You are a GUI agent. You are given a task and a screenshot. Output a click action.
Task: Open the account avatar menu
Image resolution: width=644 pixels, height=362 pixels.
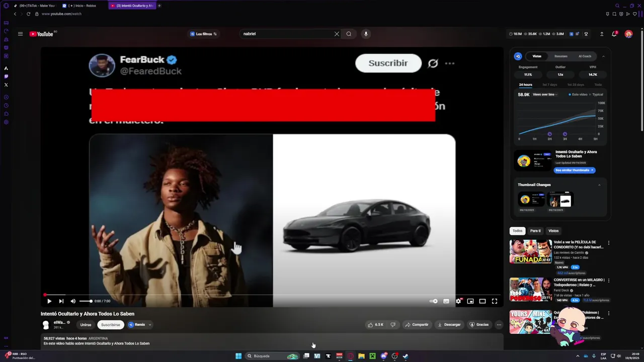tap(628, 34)
